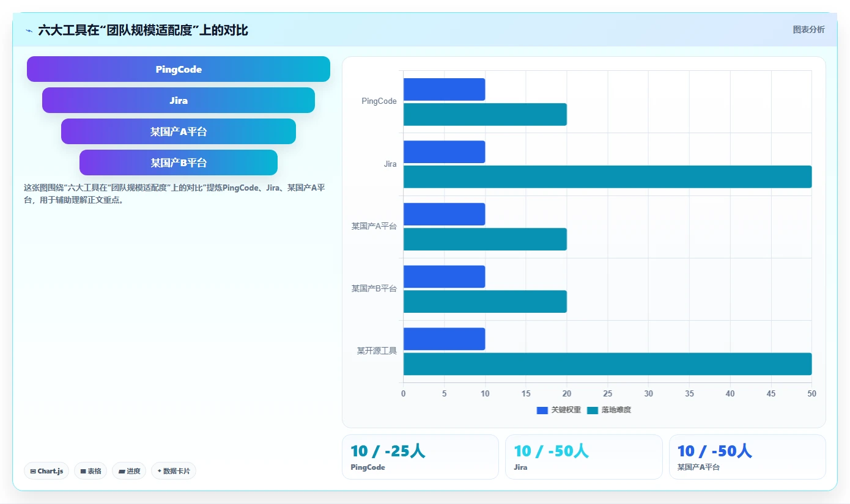Click the 某国产A平台 caption in the data card
Viewport: 850px width, 504px height.
tap(698, 467)
